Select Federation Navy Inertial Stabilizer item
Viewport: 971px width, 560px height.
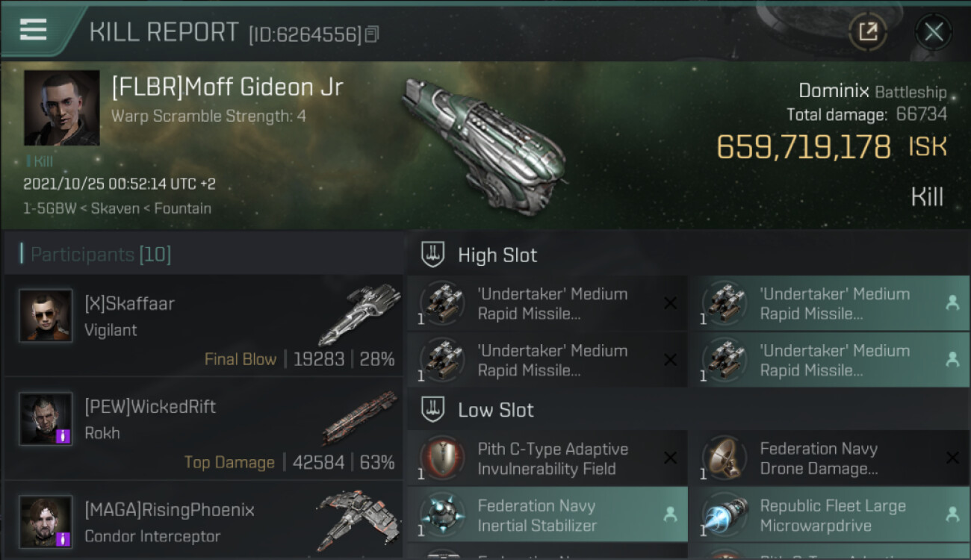coord(547,515)
